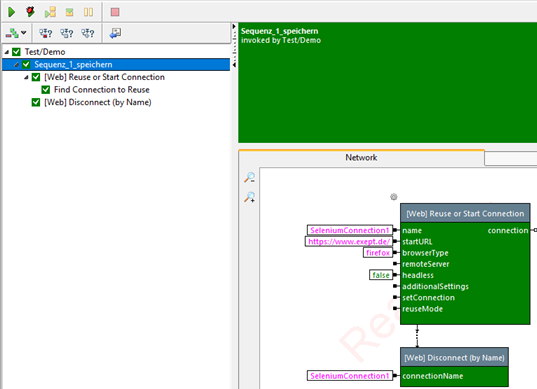Toggle the Find Connection to Reuse checkbox
Image resolution: width=537 pixels, height=389 pixels.
(46, 90)
